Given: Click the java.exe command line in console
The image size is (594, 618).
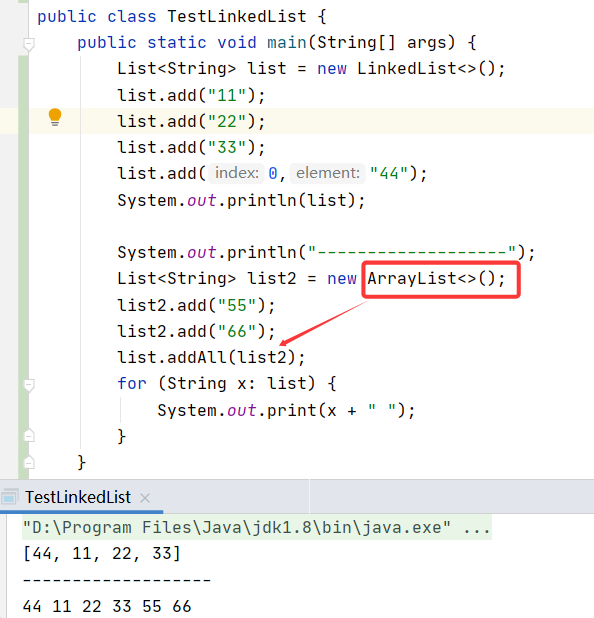Looking at the screenshot, I should point(257,527).
